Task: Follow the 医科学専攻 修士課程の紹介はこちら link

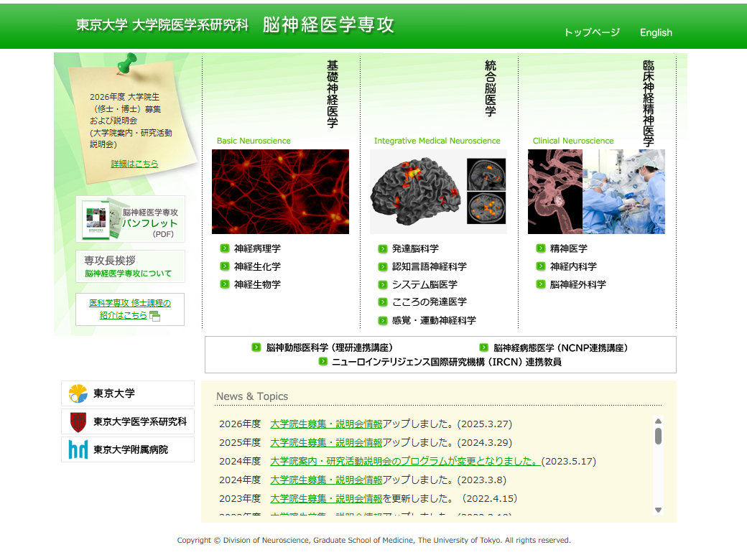Action: tap(129, 309)
